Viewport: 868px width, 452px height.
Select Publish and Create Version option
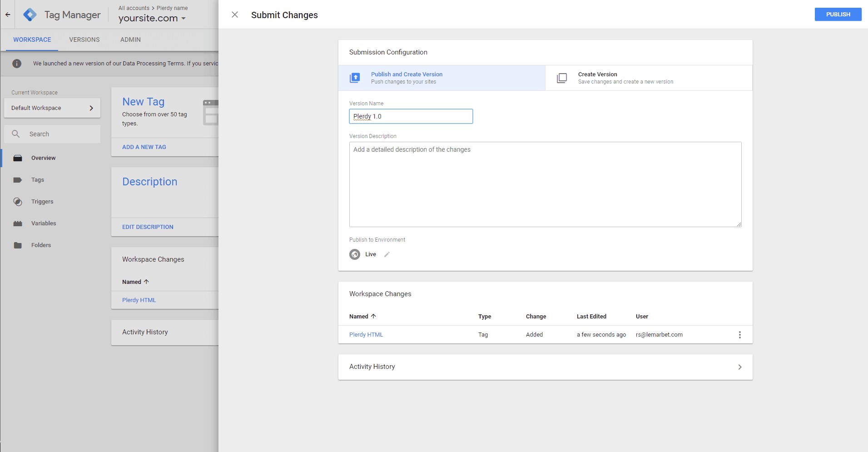441,78
